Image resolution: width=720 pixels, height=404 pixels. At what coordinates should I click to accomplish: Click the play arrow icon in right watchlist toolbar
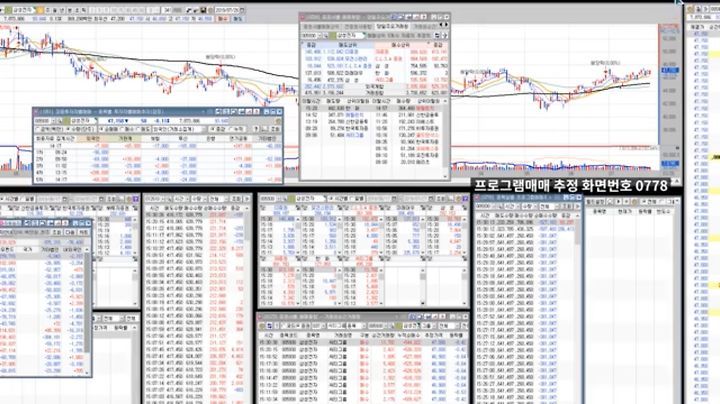click(618, 202)
